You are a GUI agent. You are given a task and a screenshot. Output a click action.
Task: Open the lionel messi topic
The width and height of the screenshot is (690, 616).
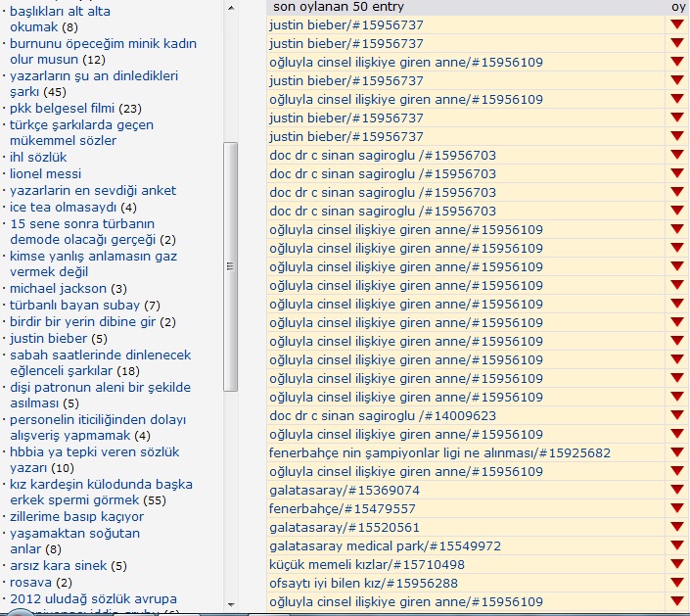[x=45, y=173]
